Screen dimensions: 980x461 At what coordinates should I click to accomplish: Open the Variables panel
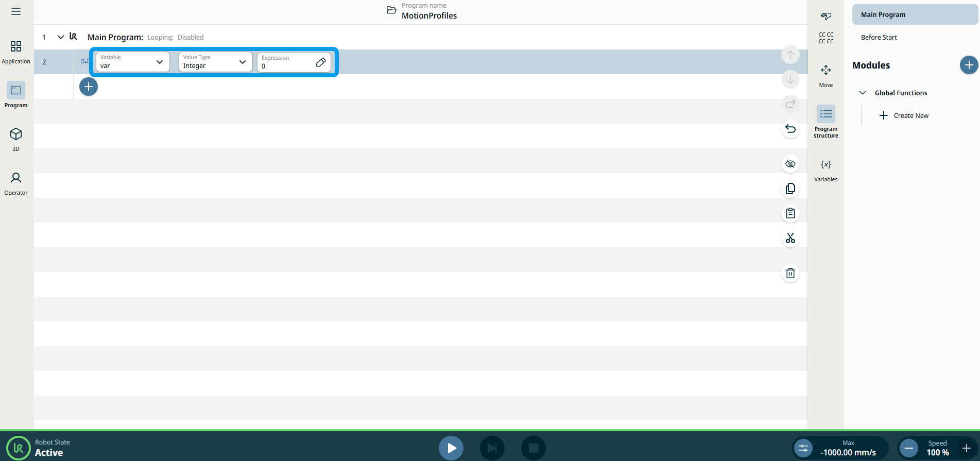tap(826, 170)
